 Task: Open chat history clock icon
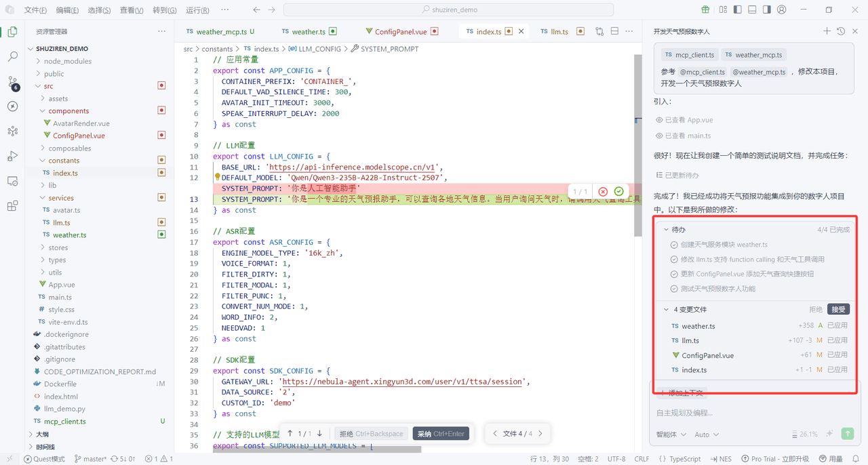pyautogui.click(x=841, y=31)
